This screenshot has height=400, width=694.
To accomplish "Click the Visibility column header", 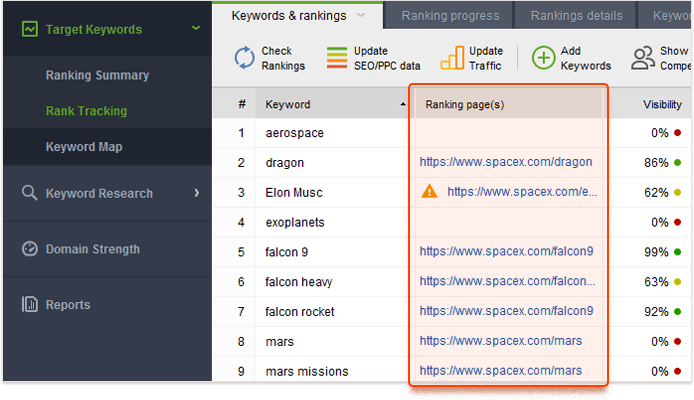I will tap(662, 105).
